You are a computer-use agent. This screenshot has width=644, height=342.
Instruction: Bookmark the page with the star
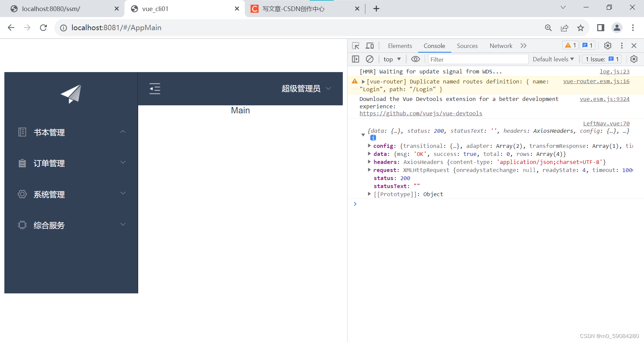point(581,28)
